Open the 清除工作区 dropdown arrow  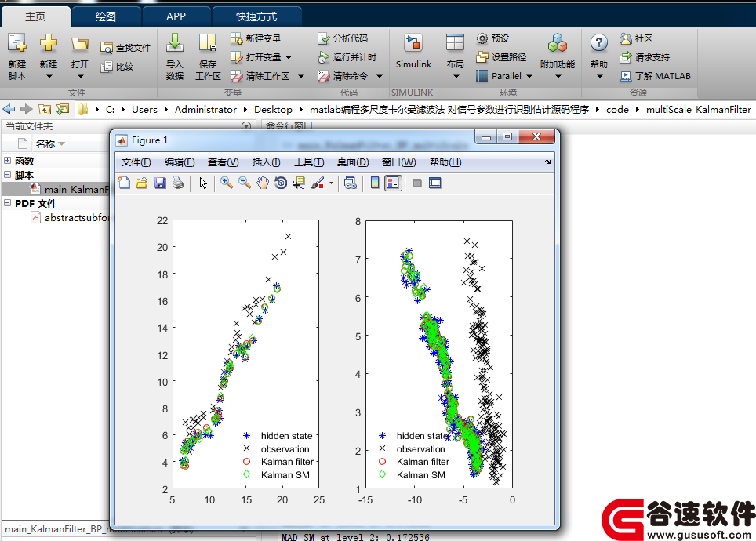(301, 76)
